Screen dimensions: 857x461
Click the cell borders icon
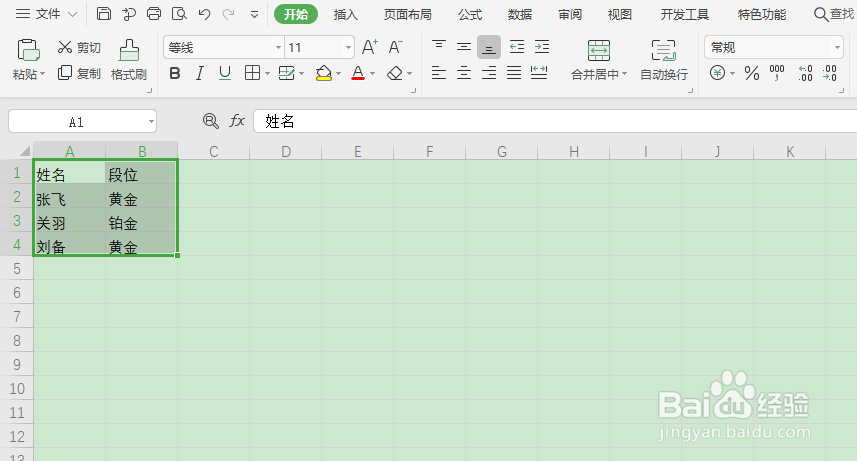click(253, 73)
